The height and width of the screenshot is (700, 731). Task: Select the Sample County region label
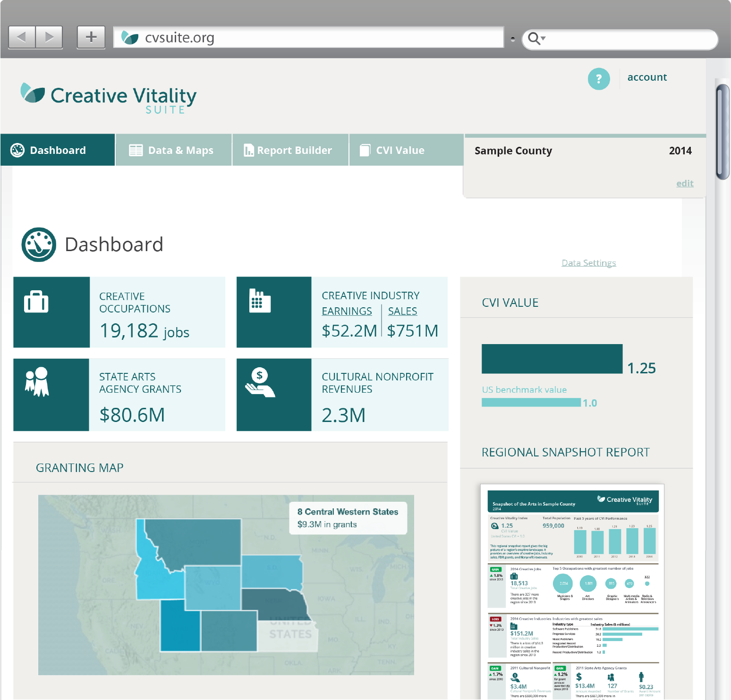tap(513, 151)
